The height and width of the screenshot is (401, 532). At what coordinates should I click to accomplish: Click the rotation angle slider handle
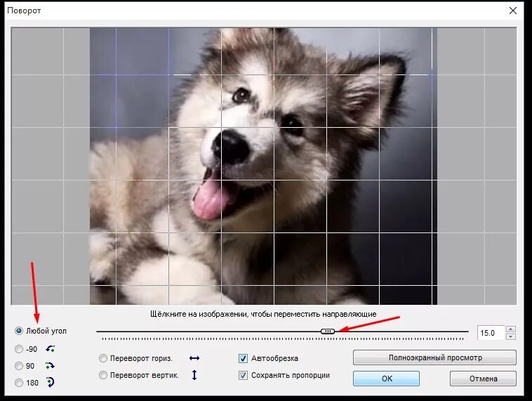pos(328,331)
